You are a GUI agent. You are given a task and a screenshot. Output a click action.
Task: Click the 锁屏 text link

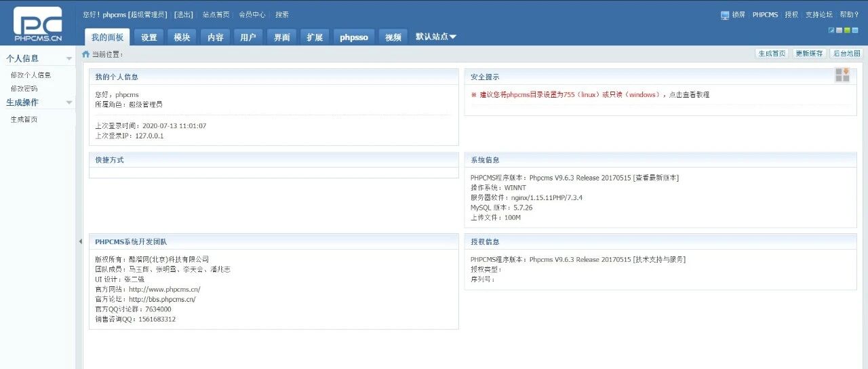[738, 15]
